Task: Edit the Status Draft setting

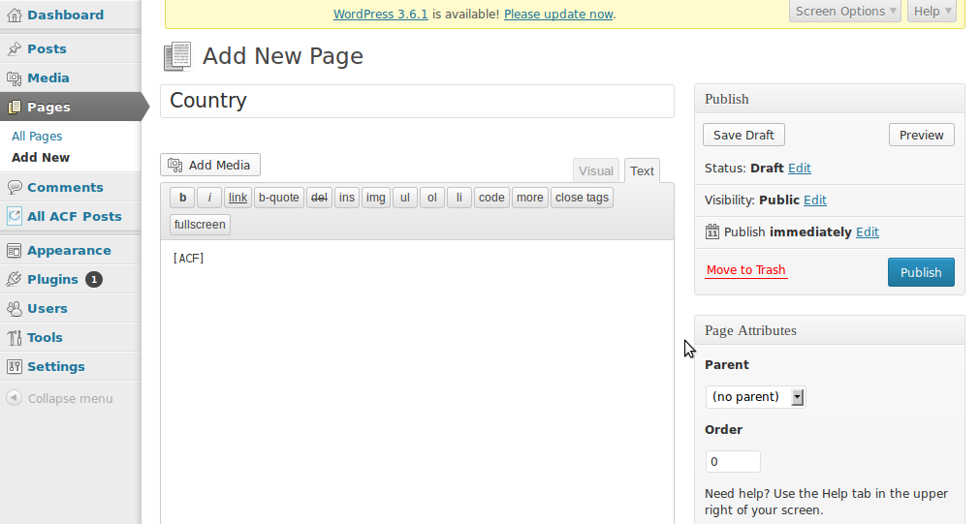Action: click(x=800, y=168)
